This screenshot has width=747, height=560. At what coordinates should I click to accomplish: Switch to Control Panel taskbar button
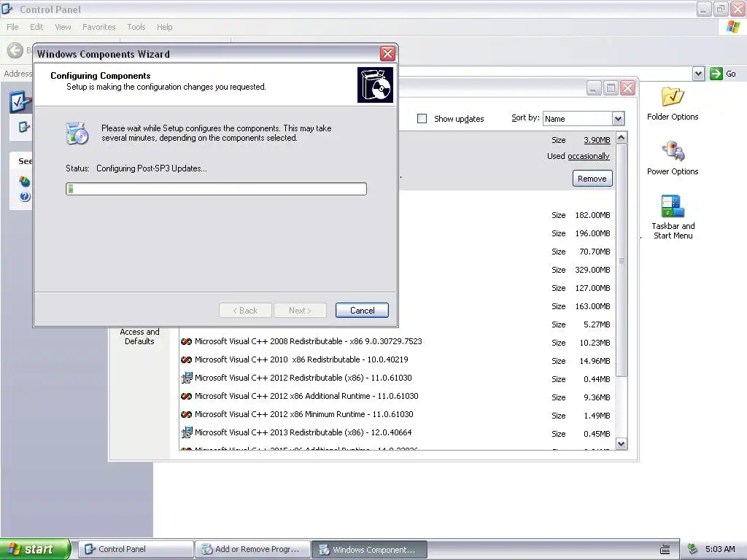click(136, 550)
